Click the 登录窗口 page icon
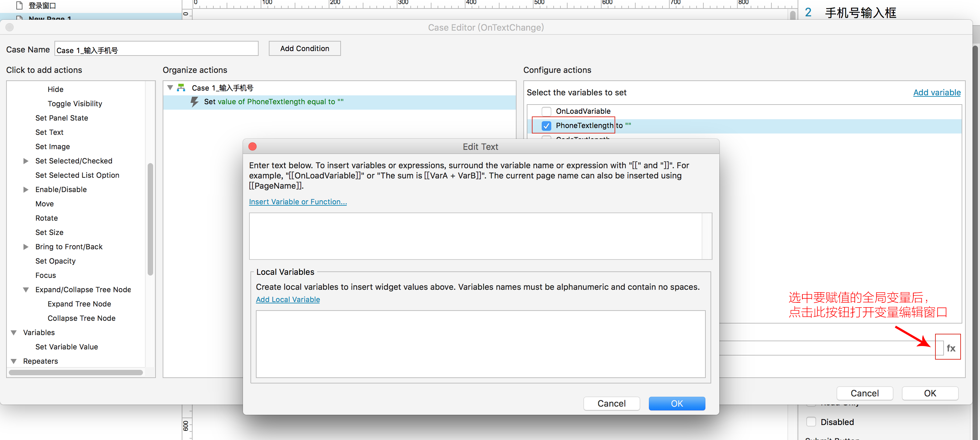This screenshot has width=980, height=440. point(20,5)
